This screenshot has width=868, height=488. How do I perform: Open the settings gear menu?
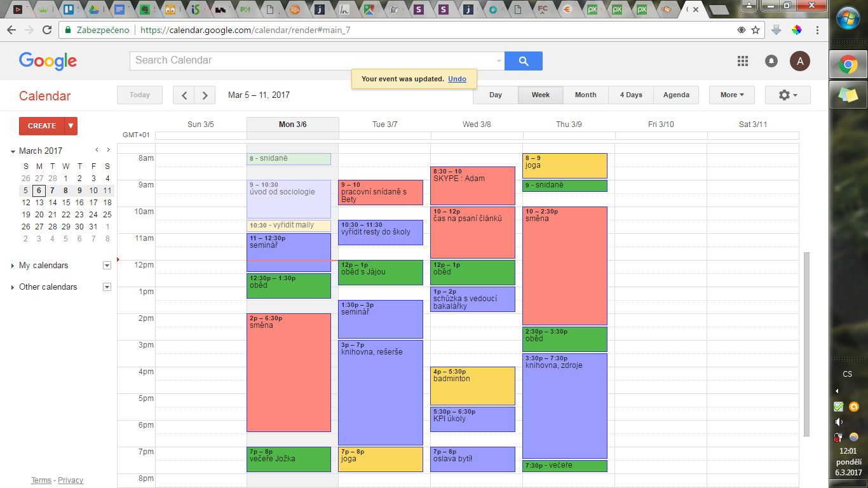pos(787,95)
